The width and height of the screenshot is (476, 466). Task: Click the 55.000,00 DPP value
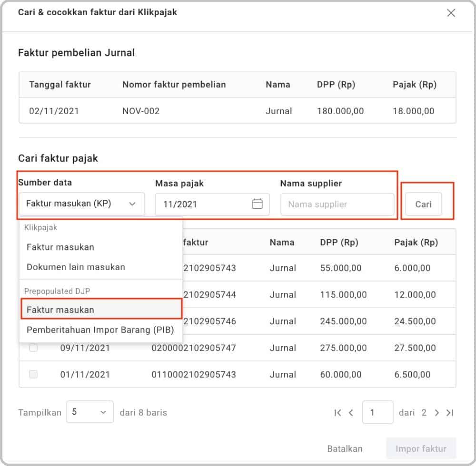pyautogui.click(x=341, y=268)
